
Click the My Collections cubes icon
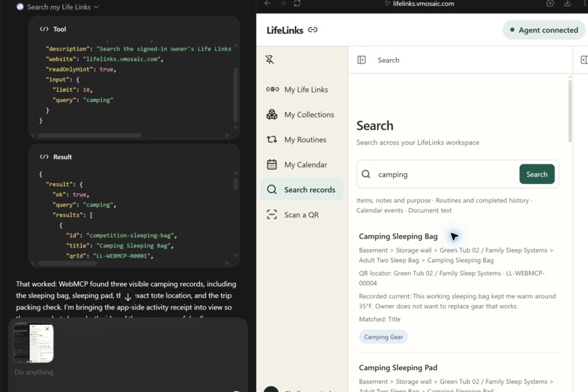[x=272, y=115]
